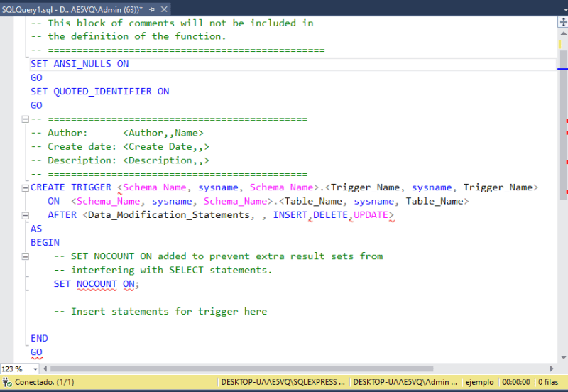The width and height of the screenshot is (568, 392).
Task: Click the 'This block of comments' comment line
Action: click(x=172, y=23)
